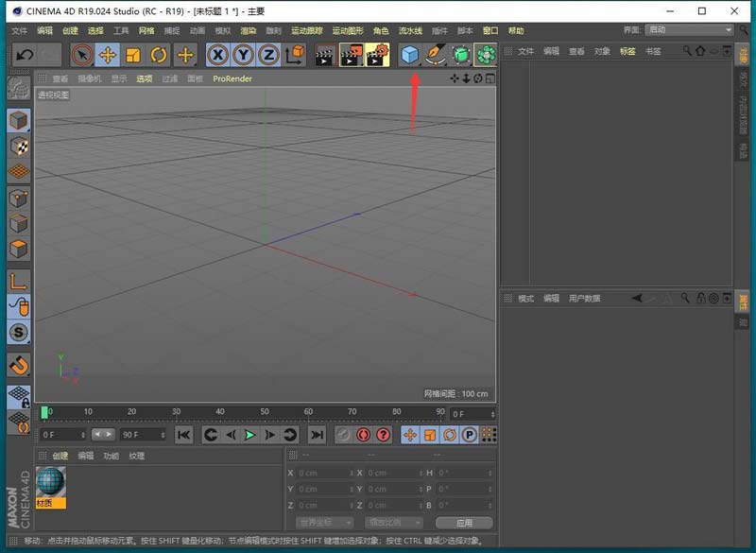Enable Workplane mode orange grid icon
Screen dimensions: 756x553
[18, 172]
